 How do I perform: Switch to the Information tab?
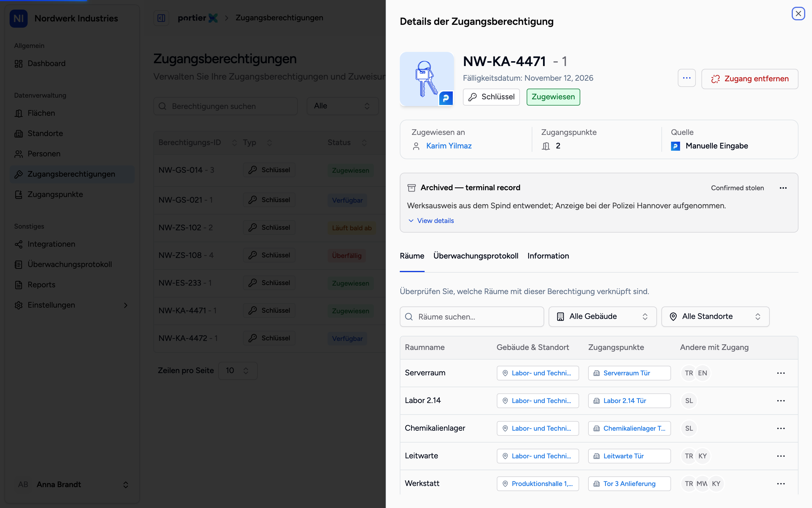548,256
